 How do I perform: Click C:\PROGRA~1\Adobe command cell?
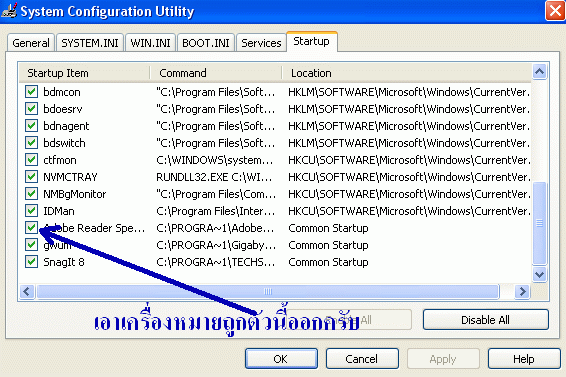(216, 228)
